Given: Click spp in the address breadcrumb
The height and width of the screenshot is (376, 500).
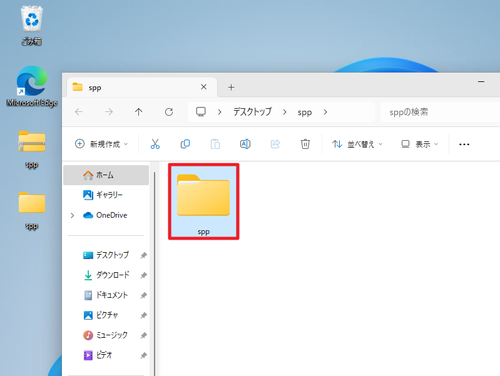Looking at the screenshot, I should point(305,112).
